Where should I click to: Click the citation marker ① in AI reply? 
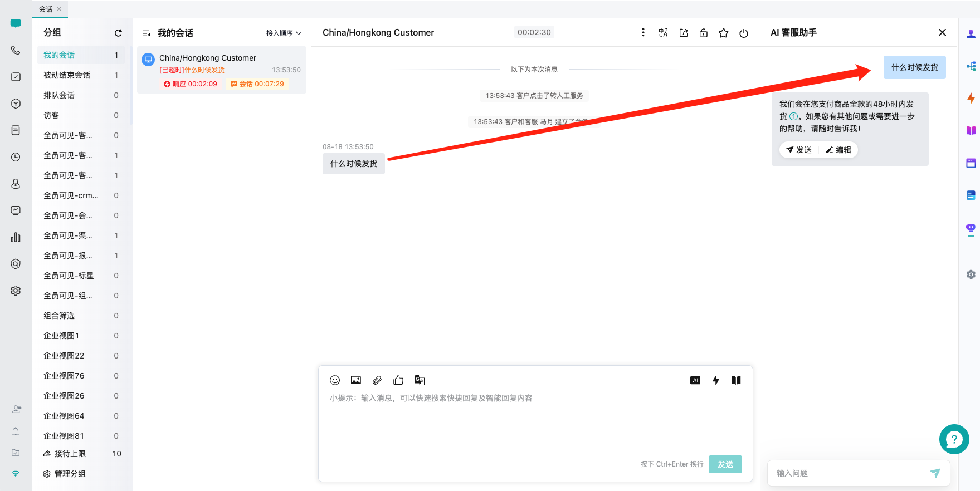click(793, 116)
